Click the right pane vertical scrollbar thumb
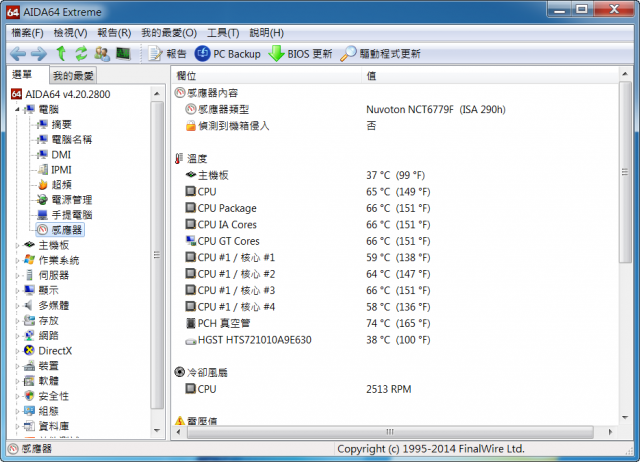This screenshot has height=462, width=640. 625,172
